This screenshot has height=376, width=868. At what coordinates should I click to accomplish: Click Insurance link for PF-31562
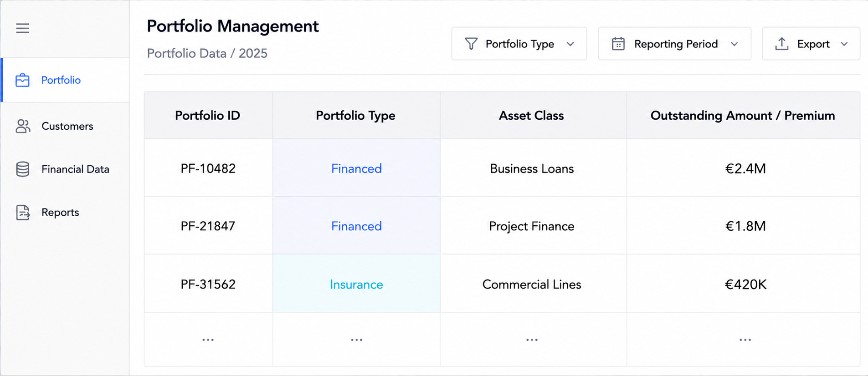point(356,285)
